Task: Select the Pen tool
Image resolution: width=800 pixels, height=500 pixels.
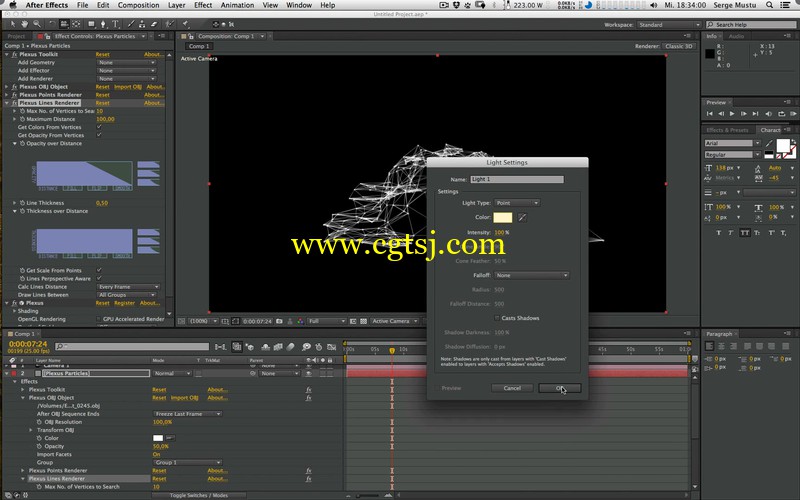Action: [x=103, y=24]
